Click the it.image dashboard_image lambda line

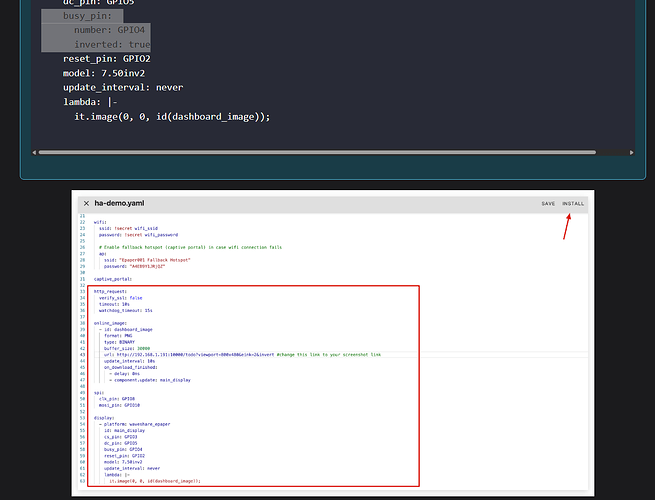[x=172, y=116]
